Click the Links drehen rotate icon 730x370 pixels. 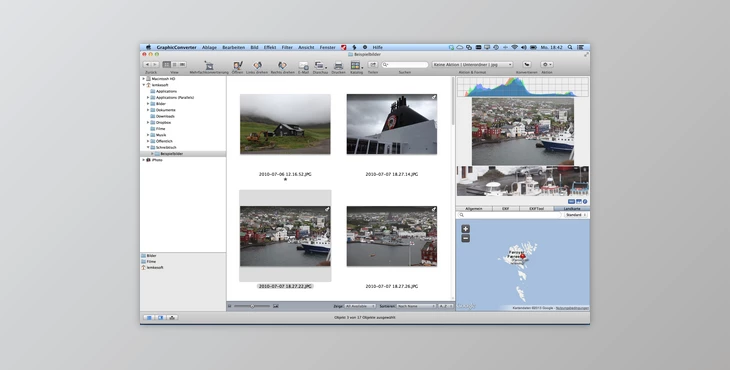coord(257,65)
